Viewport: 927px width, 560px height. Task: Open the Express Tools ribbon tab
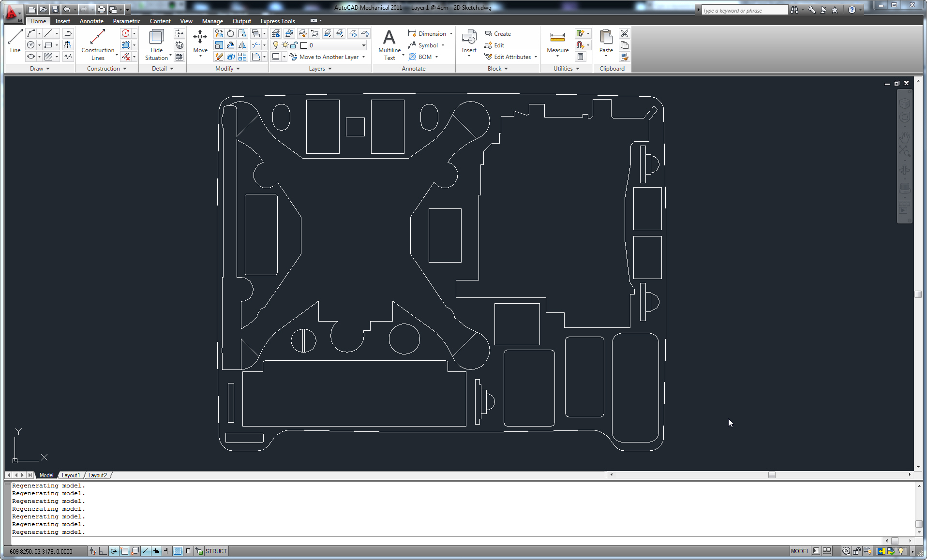pos(278,21)
